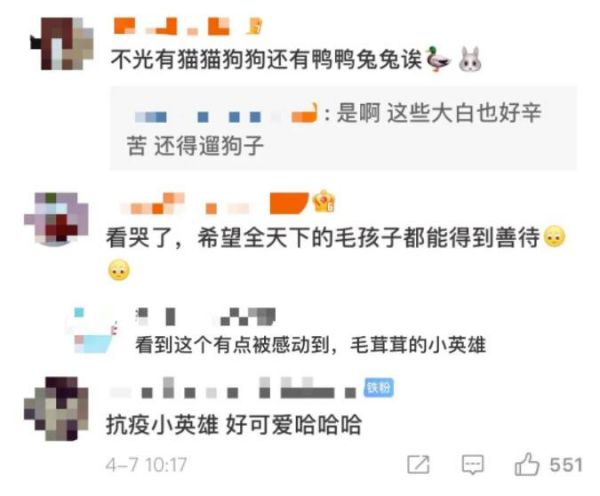Tap the 551 like count
The height and width of the screenshot is (496, 600).
click(566, 465)
